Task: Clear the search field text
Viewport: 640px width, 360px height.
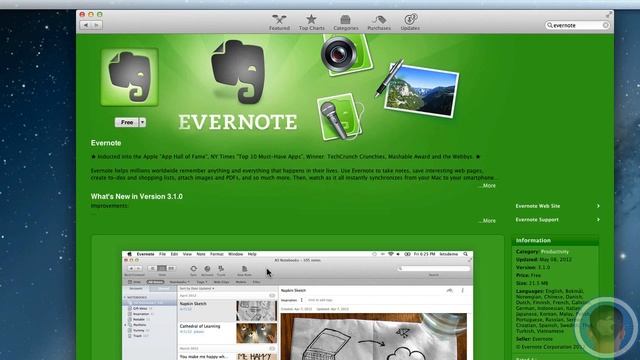Action: [605, 25]
